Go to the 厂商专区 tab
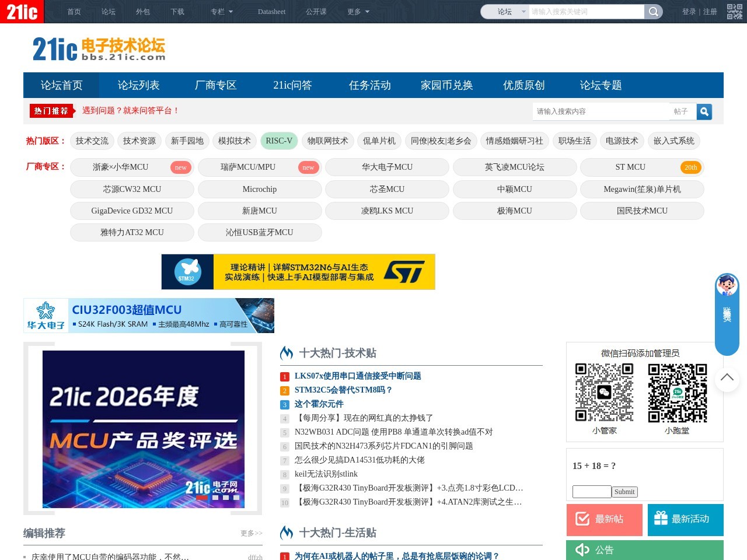This screenshot has height=560, width=747. tap(215, 85)
